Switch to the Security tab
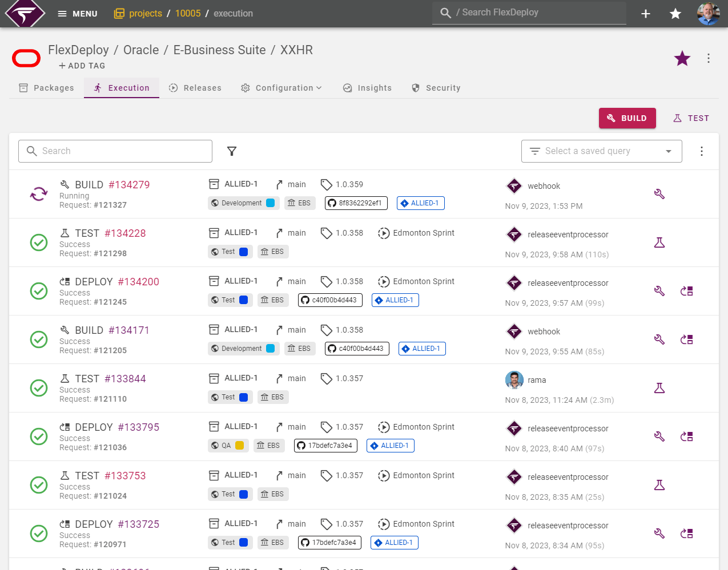728x570 pixels. coord(436,88)
